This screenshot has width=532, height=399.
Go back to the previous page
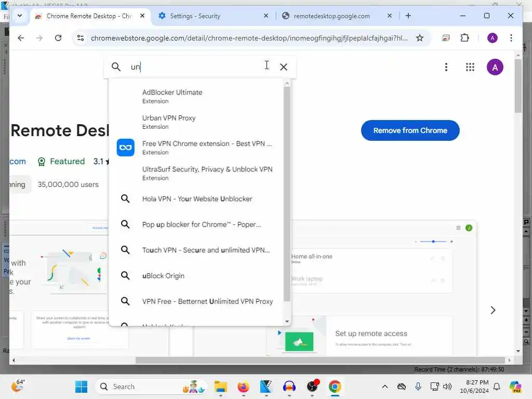[x=21, y=38]
